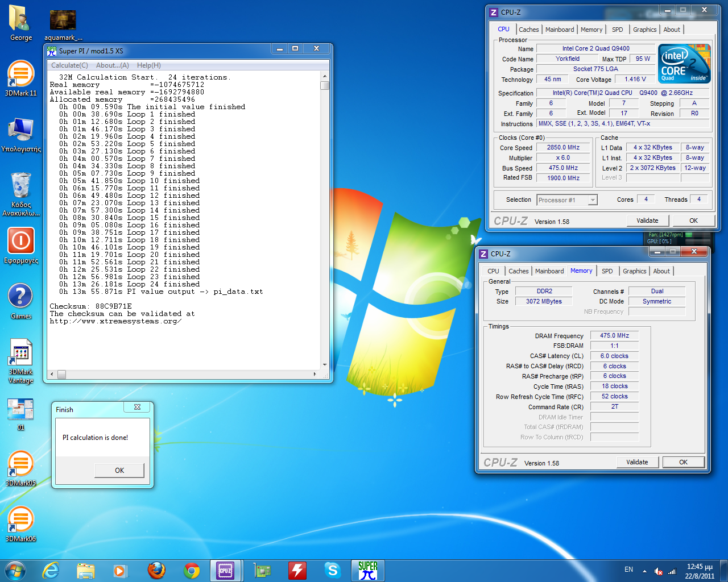Open the George user folder icon
This screenshot has width=728, height=582.
pos(21,23)
